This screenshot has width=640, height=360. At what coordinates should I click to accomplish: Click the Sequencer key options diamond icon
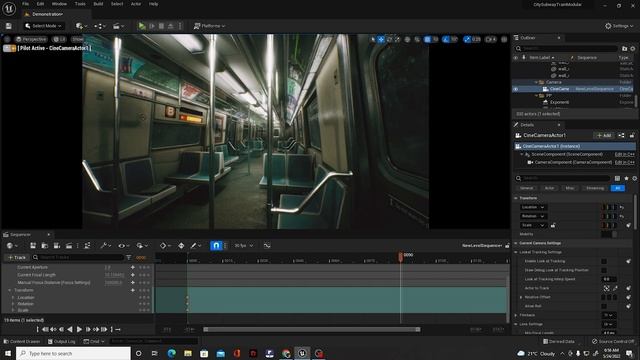click(x=164, y=246)
